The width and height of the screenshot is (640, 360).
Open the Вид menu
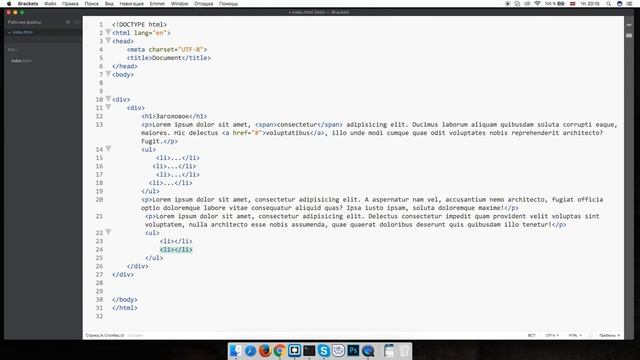point(109,4)
